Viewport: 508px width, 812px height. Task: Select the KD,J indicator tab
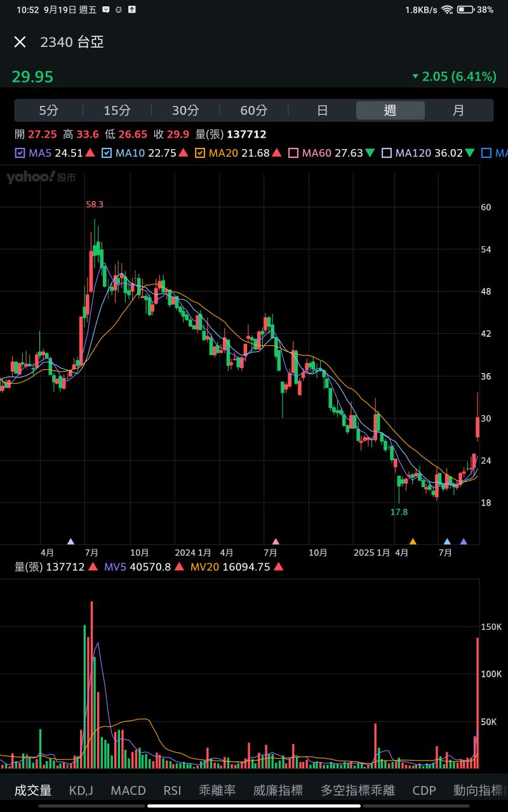[x=81, y=790]
